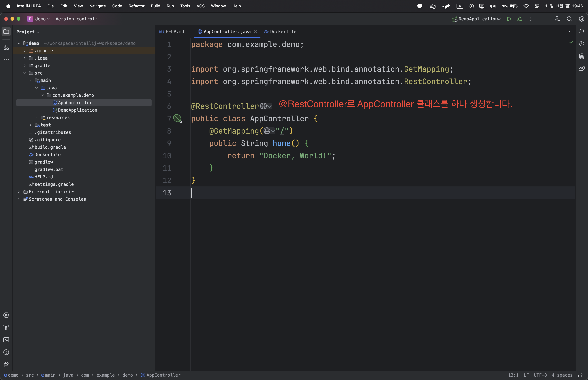
Task: Toggle the Project tool window folder button
Action: 6,32
